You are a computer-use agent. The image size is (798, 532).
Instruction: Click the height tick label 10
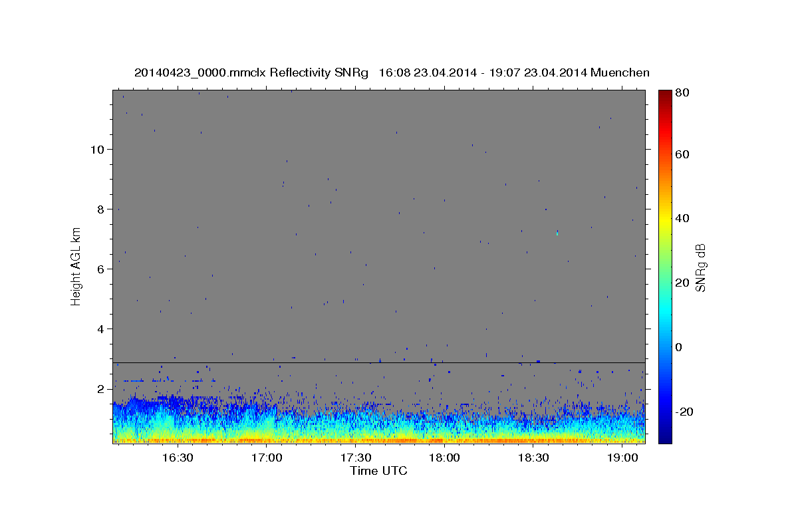pos(98,149)
